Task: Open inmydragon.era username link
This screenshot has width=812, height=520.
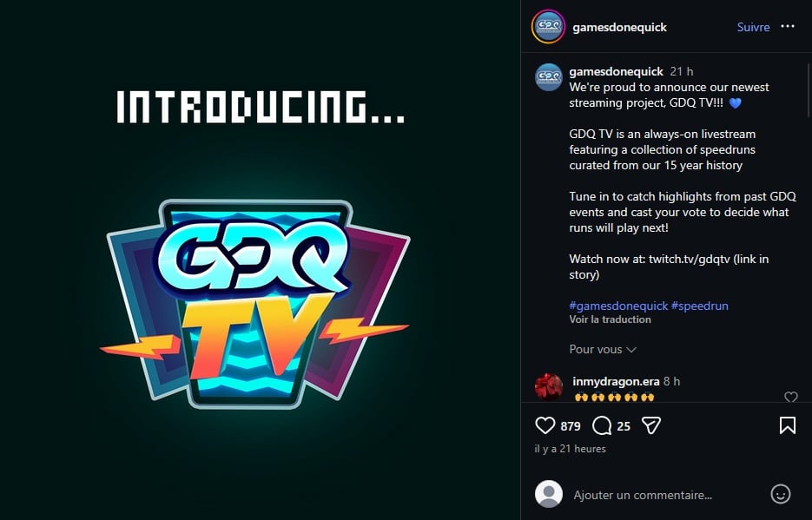Action: pyautogui.click(x=616, y=381)
